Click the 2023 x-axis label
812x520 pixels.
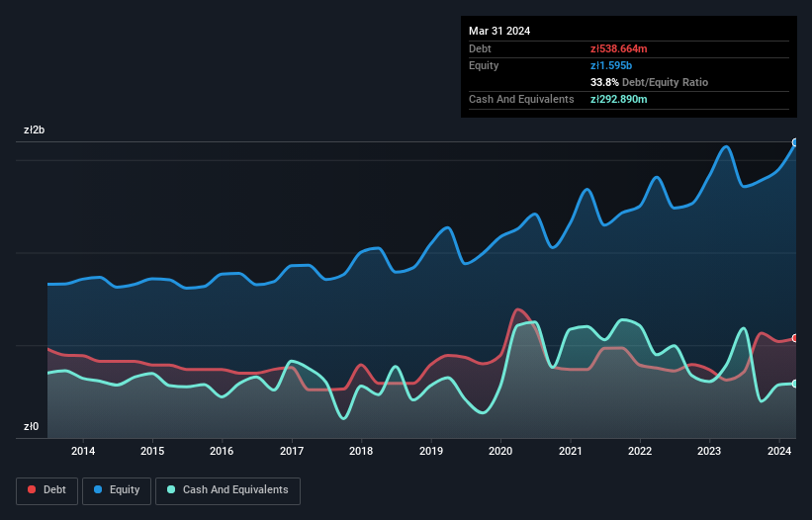709,451
